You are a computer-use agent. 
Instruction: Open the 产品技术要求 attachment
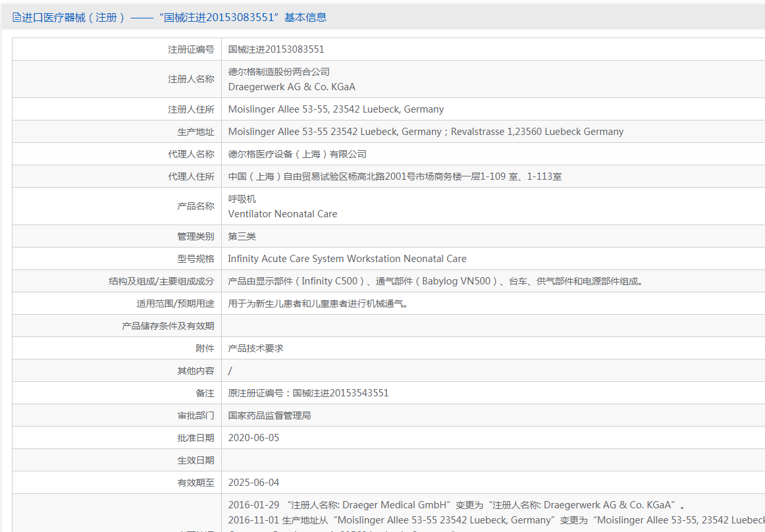coord(255,349)
